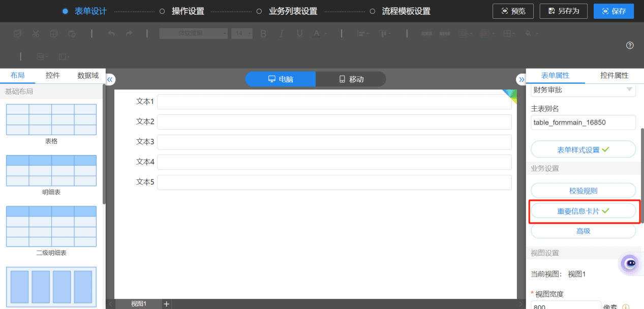Click the help question mark icon
Viewport: 644px width, 309px height.
630,45
